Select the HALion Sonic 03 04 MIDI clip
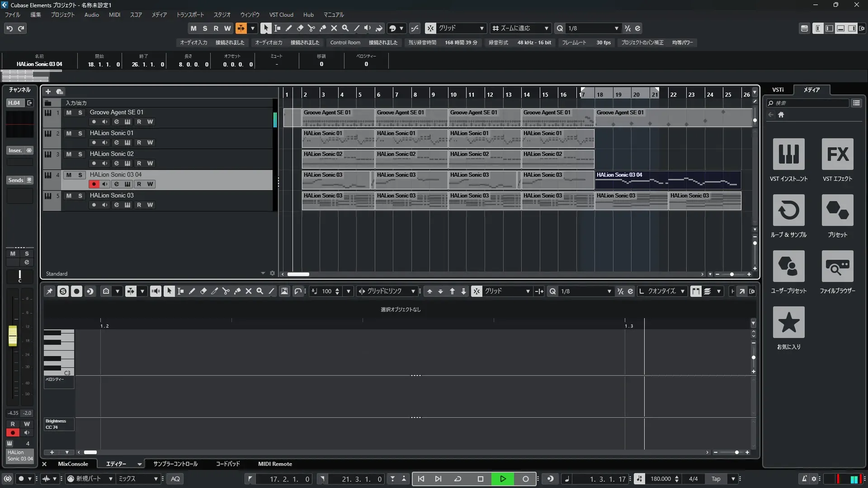The height and width of the screenshot is (488, 868). pos(667,180)
